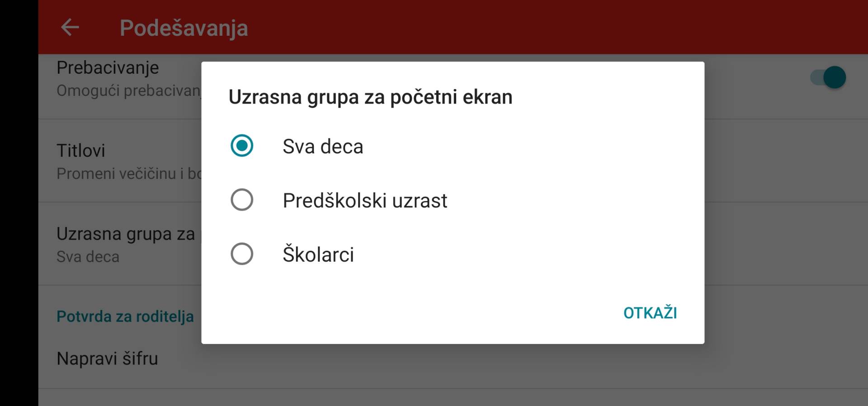The image size is (868, 406).
Task: Select the "Sva deca" radio button
Action: click(322, 146)
